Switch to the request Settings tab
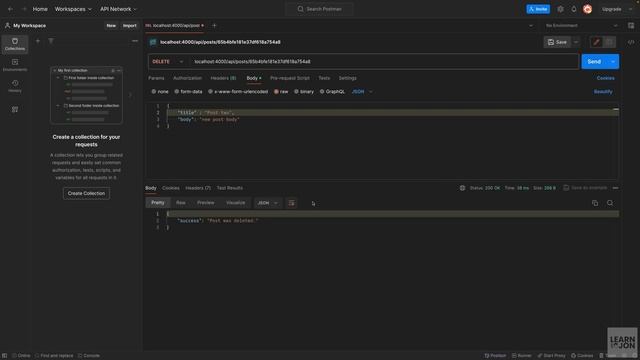This screenshot has height=360, width=640. point(348,78)
